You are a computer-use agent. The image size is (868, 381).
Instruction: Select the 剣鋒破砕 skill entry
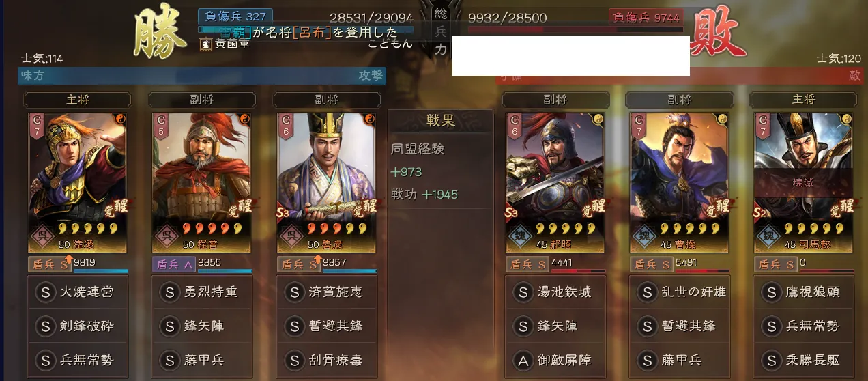(78, 326)
